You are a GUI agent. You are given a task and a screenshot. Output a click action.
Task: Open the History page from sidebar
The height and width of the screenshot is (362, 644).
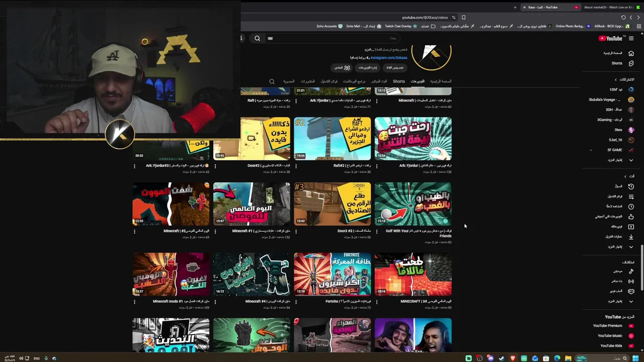pyautogui.click(x=631, y=187)
